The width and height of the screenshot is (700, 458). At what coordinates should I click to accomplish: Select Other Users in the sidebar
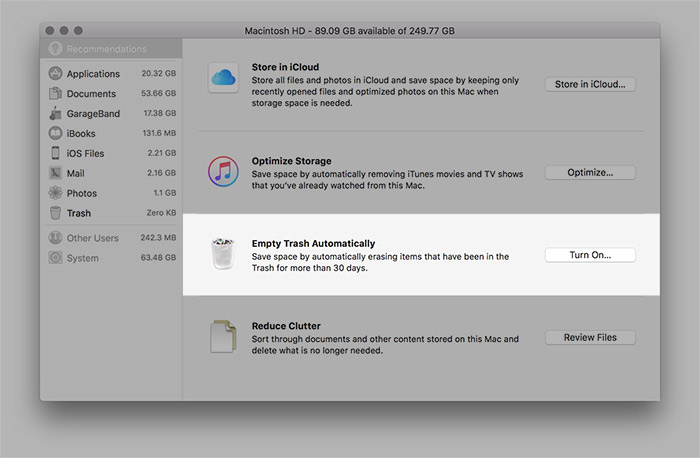tap(92, 238)
